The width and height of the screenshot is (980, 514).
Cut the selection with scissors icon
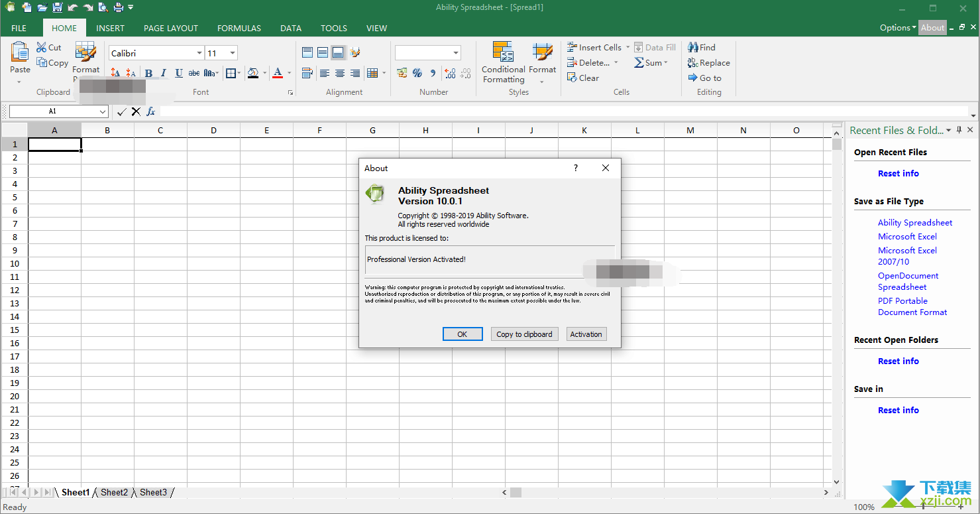49,48
